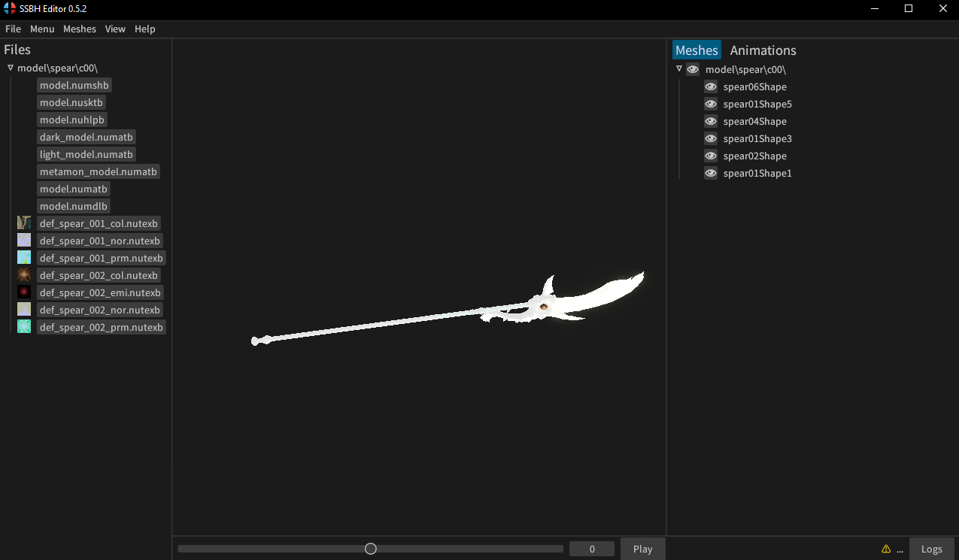This screenshot has width=959, height=560.
Task: Hide the spear01Shape1 mesh
Action: coord(711,173)
